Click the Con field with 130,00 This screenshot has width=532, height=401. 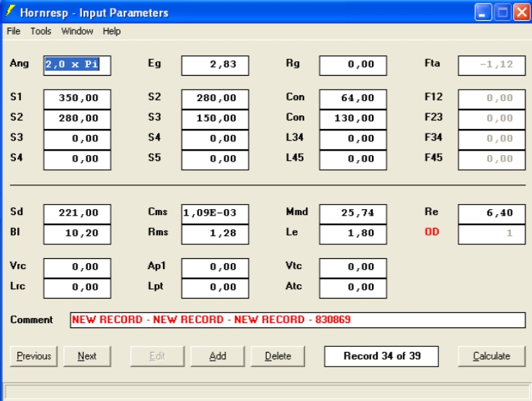tap(353, 119)
